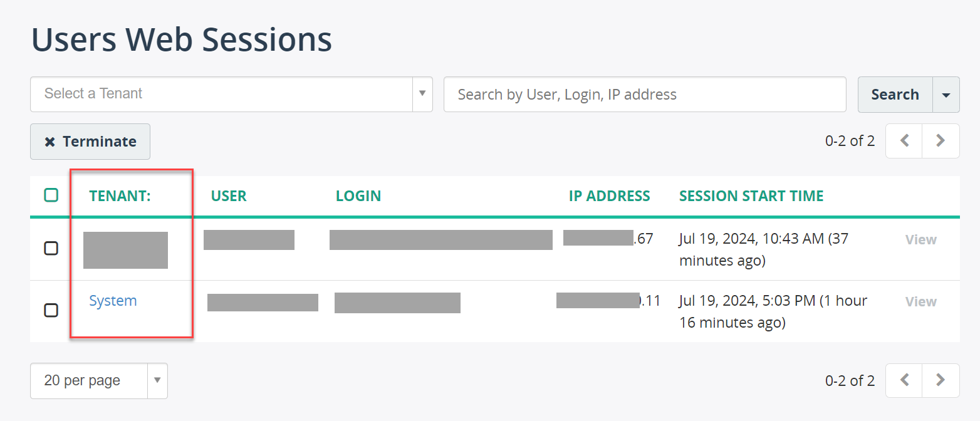
Task: View the 10:43 AM session
Action: coord(920,239)
